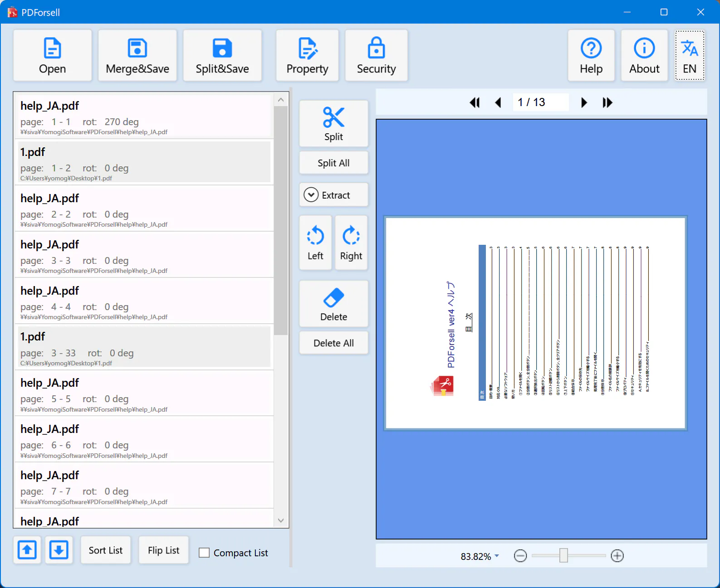
Task: Select 1.pdf page 3 - 33 entry
Action: (x=144, y=347)
